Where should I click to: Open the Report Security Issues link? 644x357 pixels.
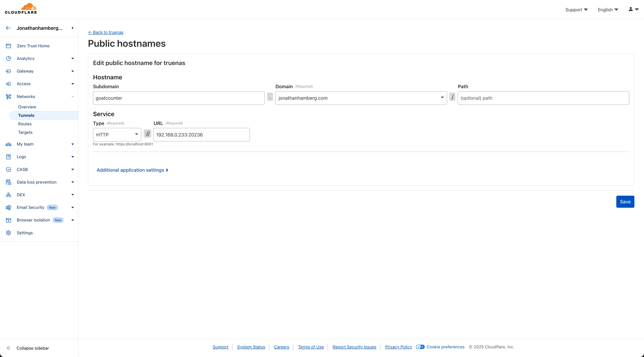coord(354,347)
